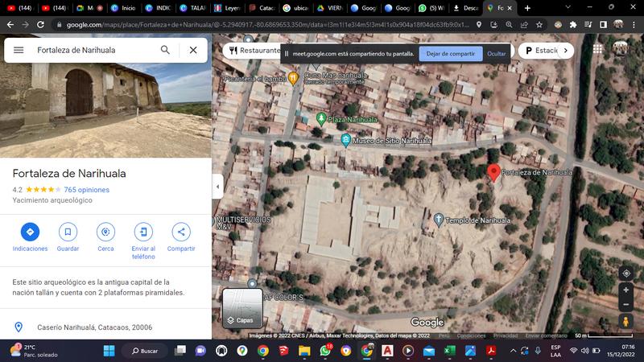This screenshot has width=644, height=362.
Task: Open the Windows Start menu
Action: pyautogui.click(x=109, y=351)
